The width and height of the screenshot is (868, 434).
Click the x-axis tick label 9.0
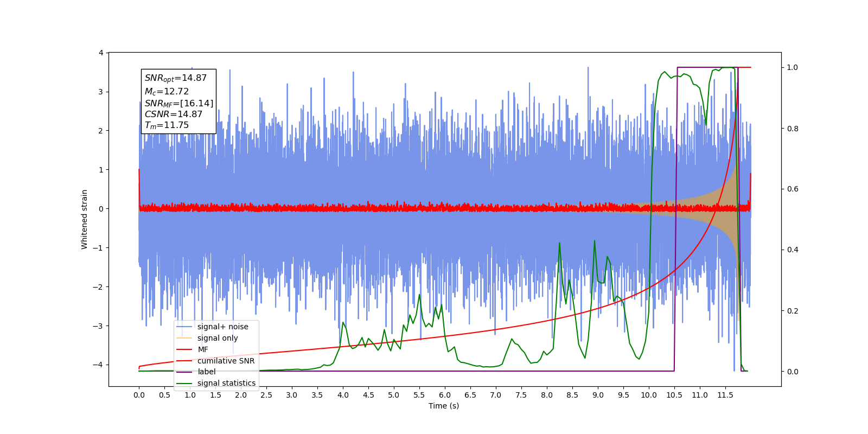(598, 395)
